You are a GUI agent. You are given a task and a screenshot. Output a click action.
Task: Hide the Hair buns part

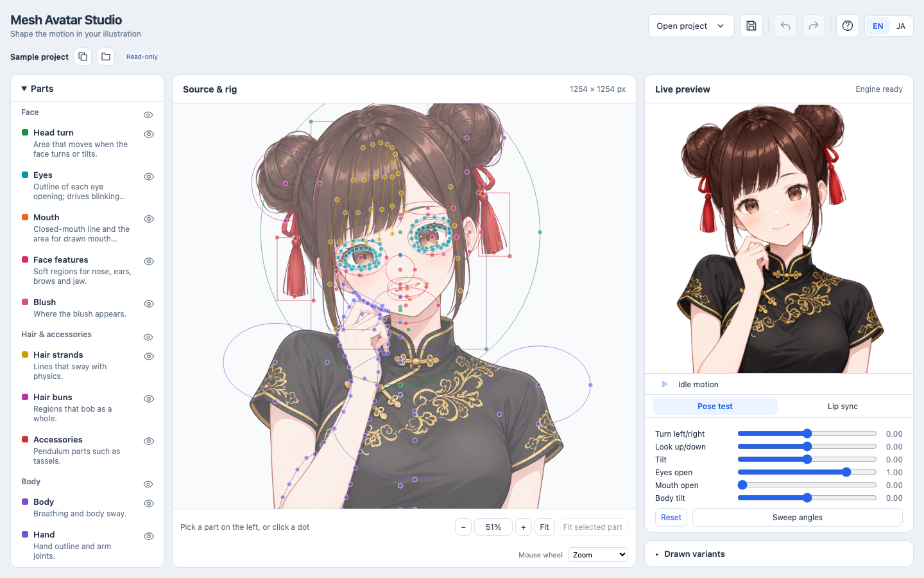click(149, 399)
